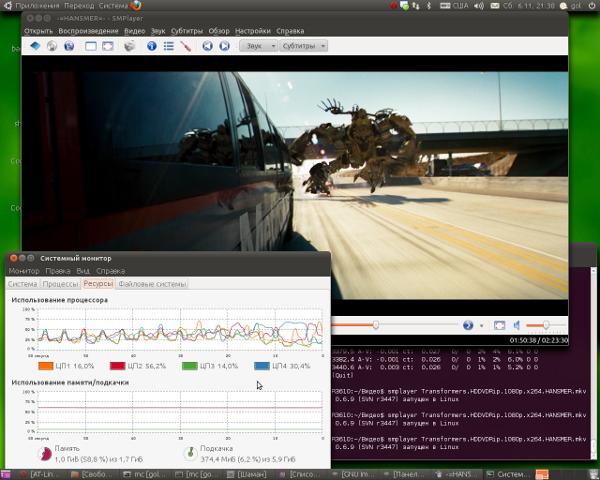Open network indicator in top panel
Viewport: 600px width, 480px height.
coord(416,6)
